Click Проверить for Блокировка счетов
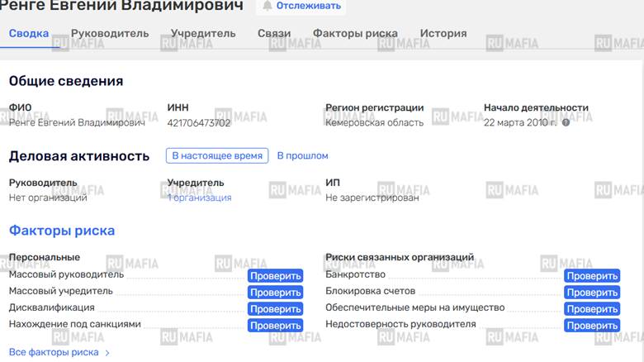644x362 pixels. point(592,293)
